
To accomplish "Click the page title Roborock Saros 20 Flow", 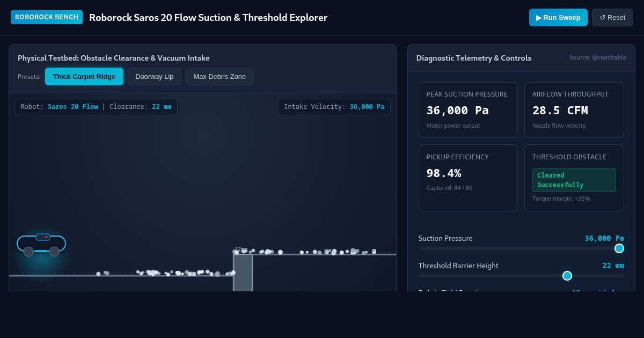I will (x=208, y=18).
